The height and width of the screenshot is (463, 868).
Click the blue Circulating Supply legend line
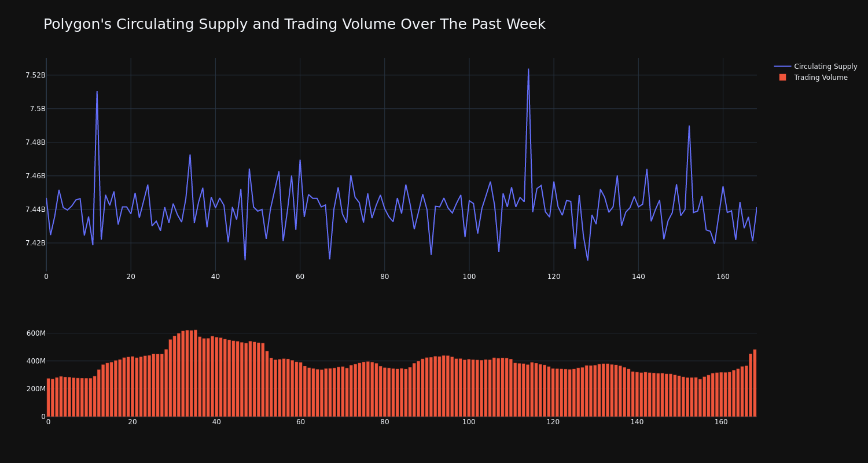click(x=782, y=67)
